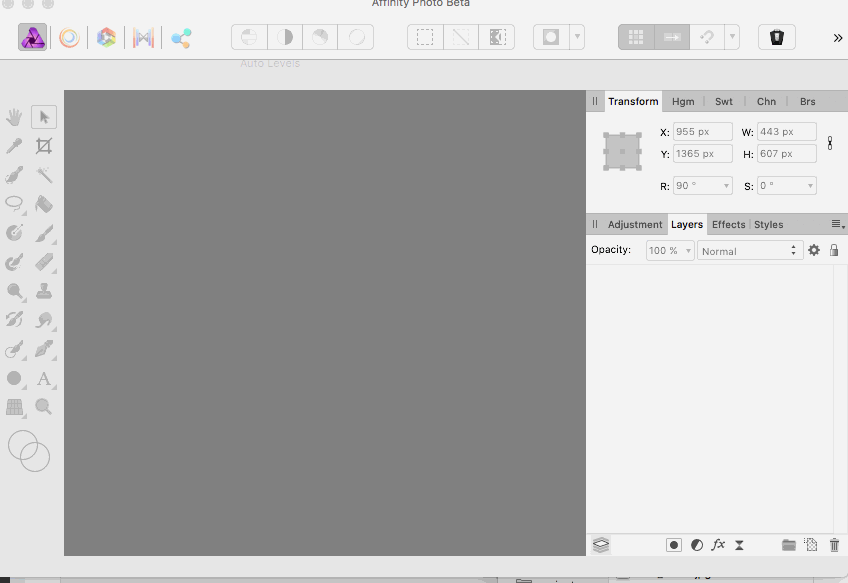
Task: Click the X position field
Action: coord(703,131)
